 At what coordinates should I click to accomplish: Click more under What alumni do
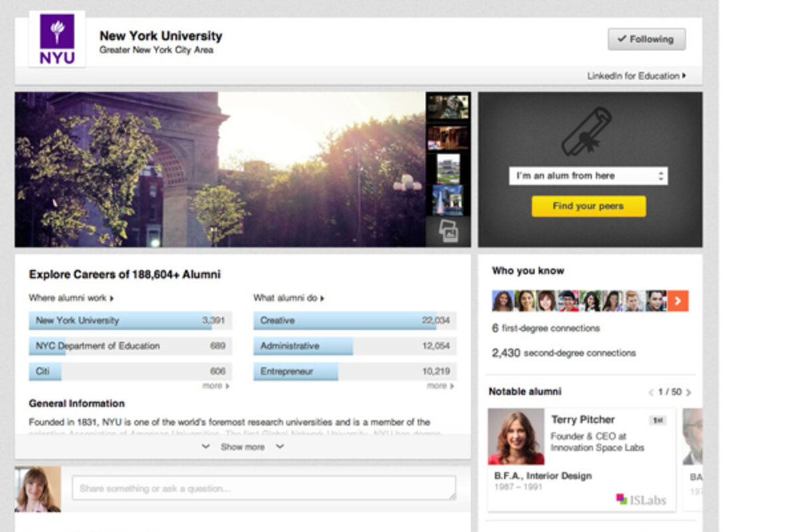(440, 386)
